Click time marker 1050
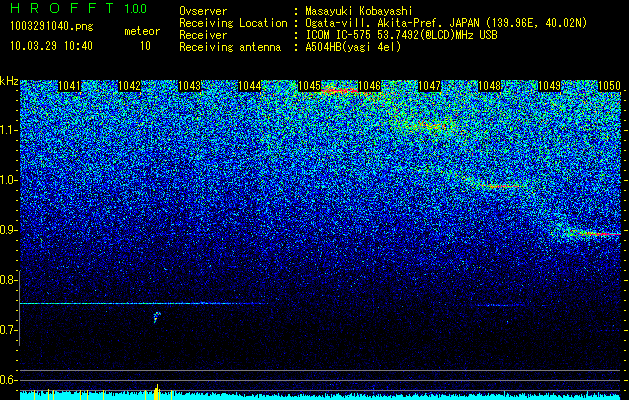The image size is (629, 400). [x=609, y=86]
